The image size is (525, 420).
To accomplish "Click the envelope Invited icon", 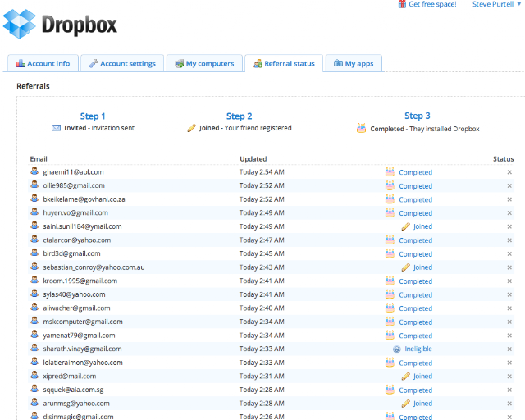I will coord(56,128).
